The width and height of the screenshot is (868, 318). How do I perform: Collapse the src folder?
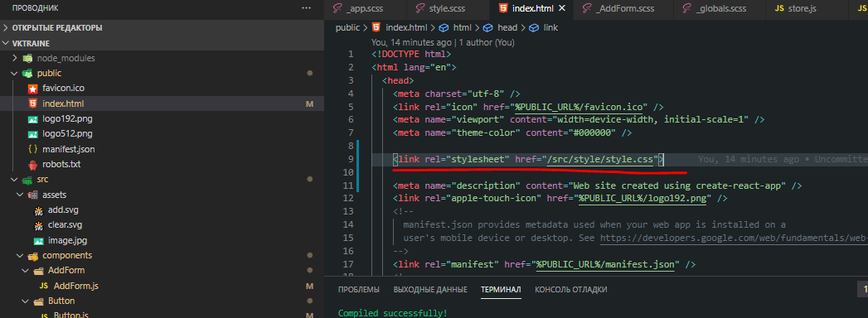click(15, 180)
